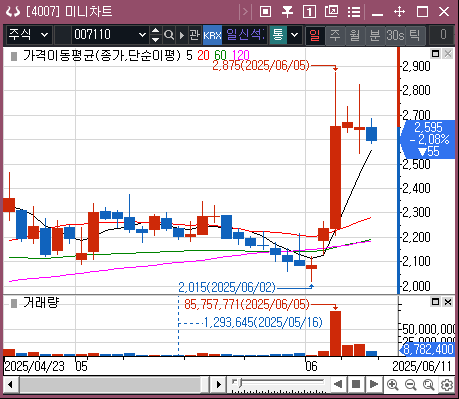Viewport: 459px width, 399px height.
Task: Open chart settings gear icon
Action: pyautogui.click(x=447, y=385)
